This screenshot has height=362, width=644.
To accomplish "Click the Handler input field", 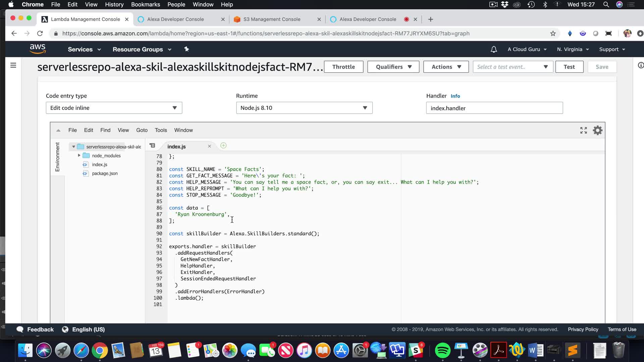I will [x=494, y=108].
